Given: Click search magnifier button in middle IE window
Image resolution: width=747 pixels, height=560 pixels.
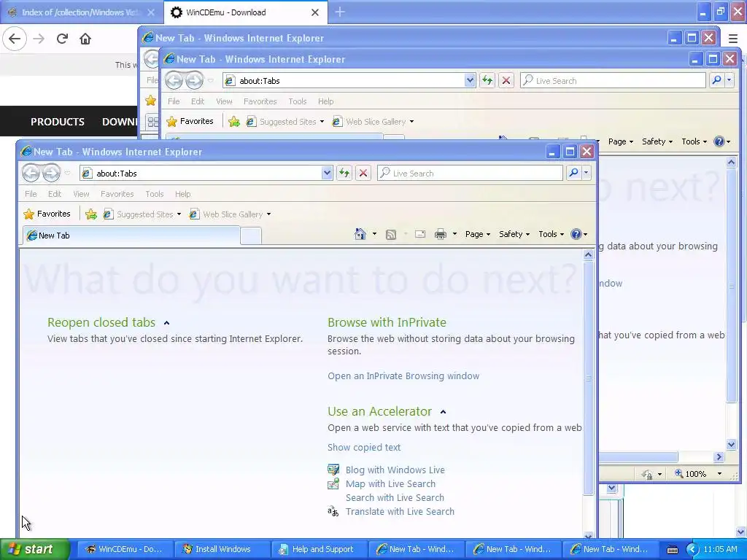Looking at the screenshot, I should pyautogui.click(x=716, y=80).
